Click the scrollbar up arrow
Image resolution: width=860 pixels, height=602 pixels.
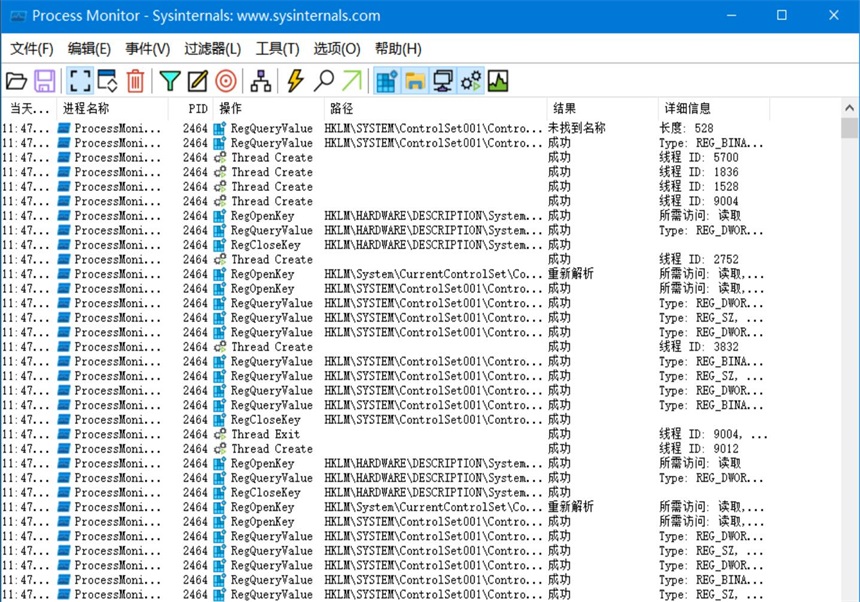[x=850, y=108]
